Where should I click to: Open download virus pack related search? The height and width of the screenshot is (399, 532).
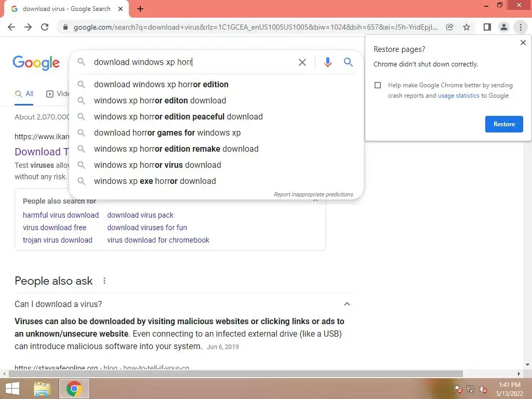coord(140,215)
